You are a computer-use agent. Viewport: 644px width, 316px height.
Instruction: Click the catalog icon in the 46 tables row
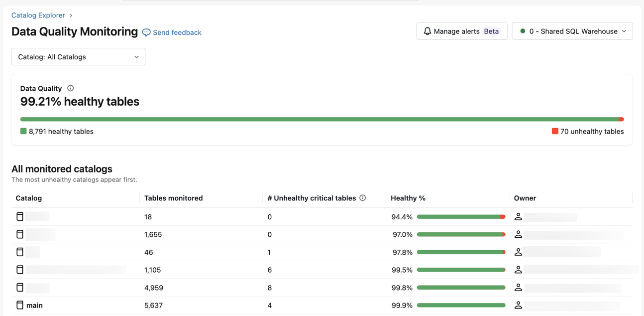point(20,252)
